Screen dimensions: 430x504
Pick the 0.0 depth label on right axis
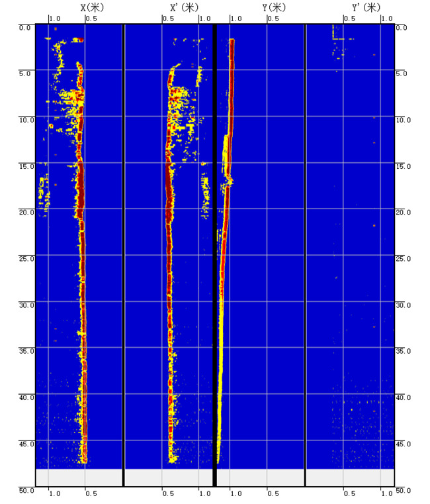tap(402, 28)
